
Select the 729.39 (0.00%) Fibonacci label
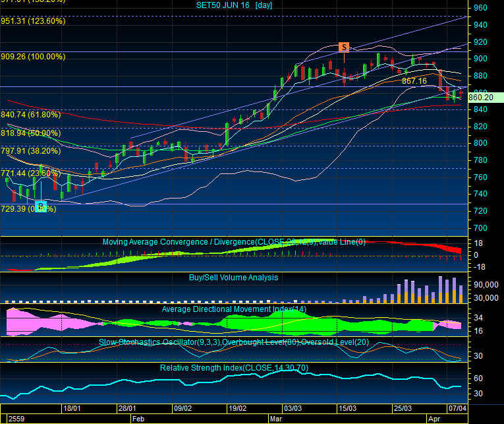tap(28, 209)
